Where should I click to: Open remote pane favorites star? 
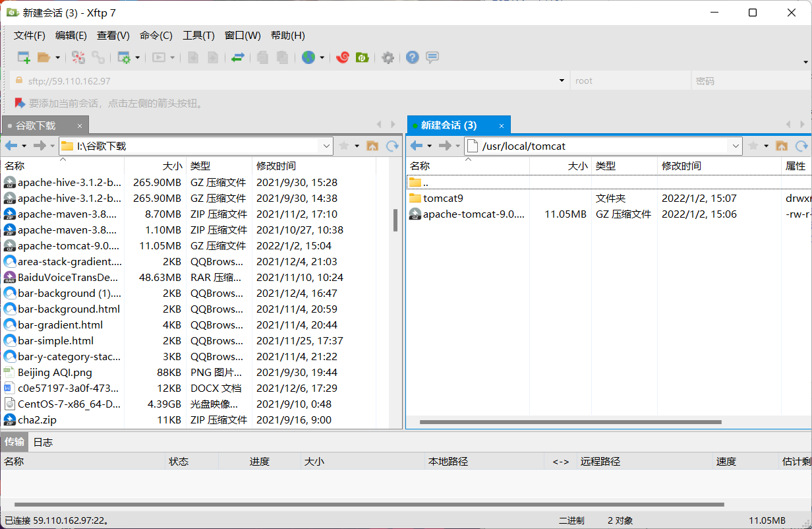click(x=753, y=146)
